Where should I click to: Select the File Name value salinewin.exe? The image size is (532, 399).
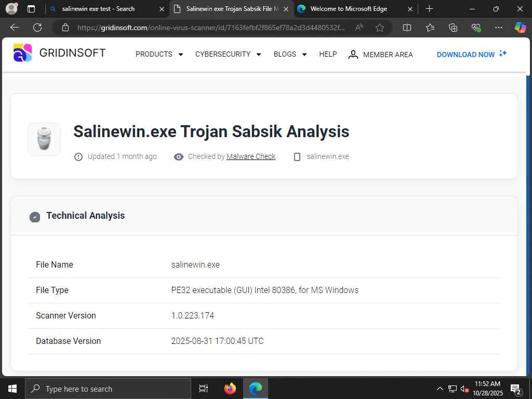coord(195,264)
